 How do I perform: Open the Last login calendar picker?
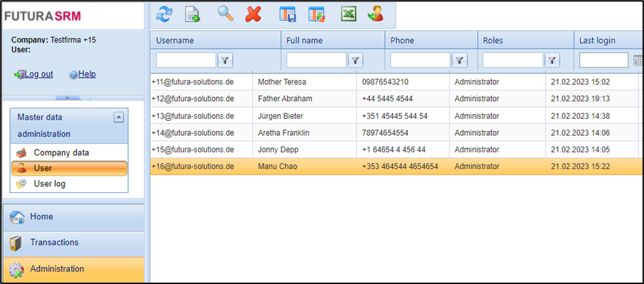638,60
